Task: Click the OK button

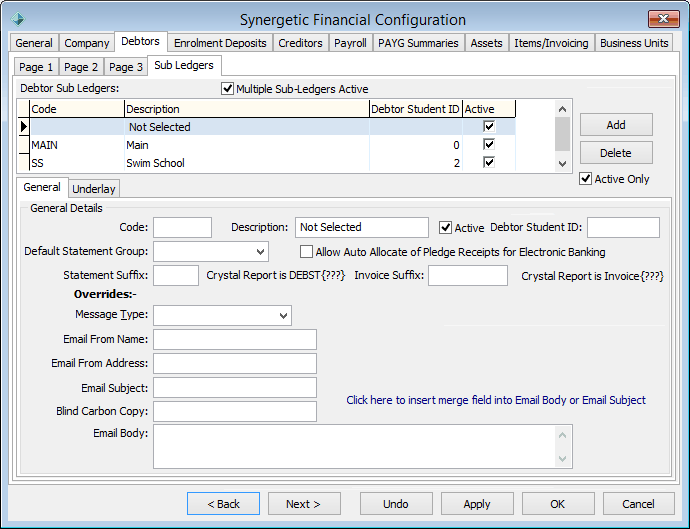Action: point(558,504)
